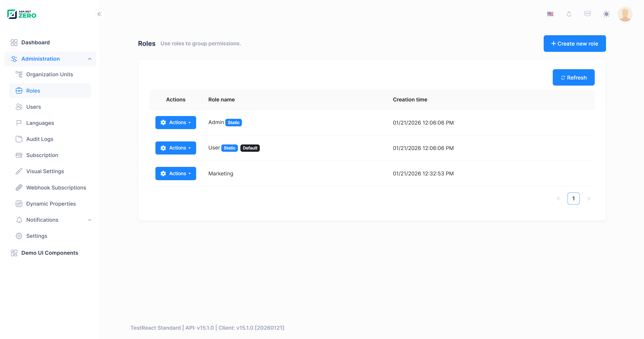Go to next page arrow
This screenshot has width=644, height=339.
coord(589,199)
